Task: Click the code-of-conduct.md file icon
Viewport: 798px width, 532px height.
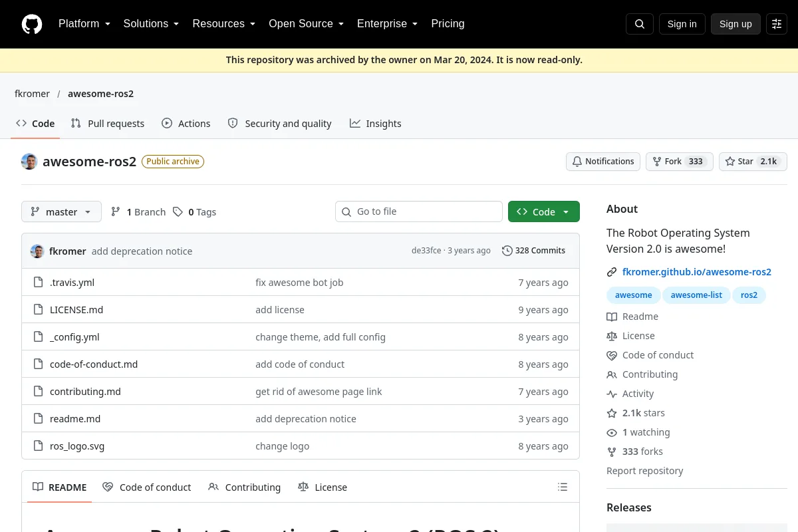Action: [39, 364]
